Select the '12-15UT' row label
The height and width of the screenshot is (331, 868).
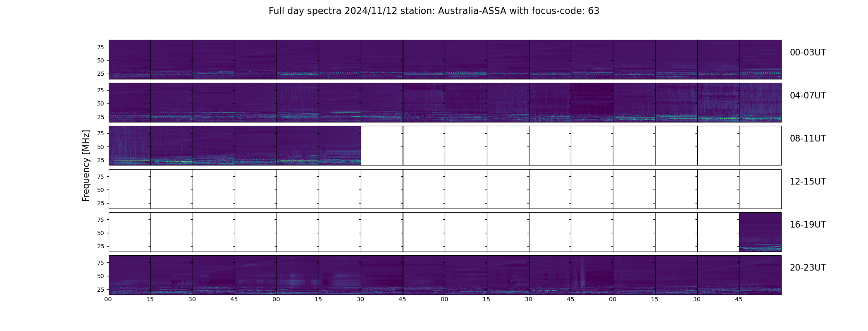coord(808,182)
